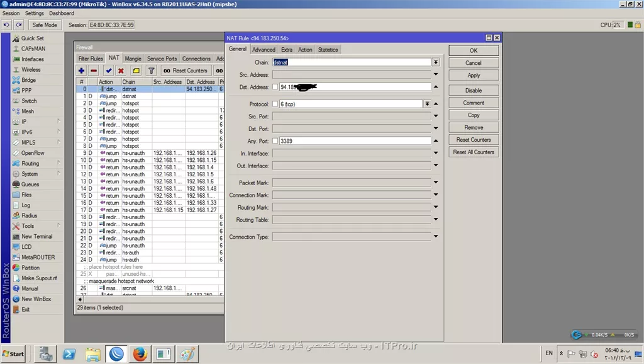Switch to Action tab
Screen dimensions: 644x364
(305, 49)
